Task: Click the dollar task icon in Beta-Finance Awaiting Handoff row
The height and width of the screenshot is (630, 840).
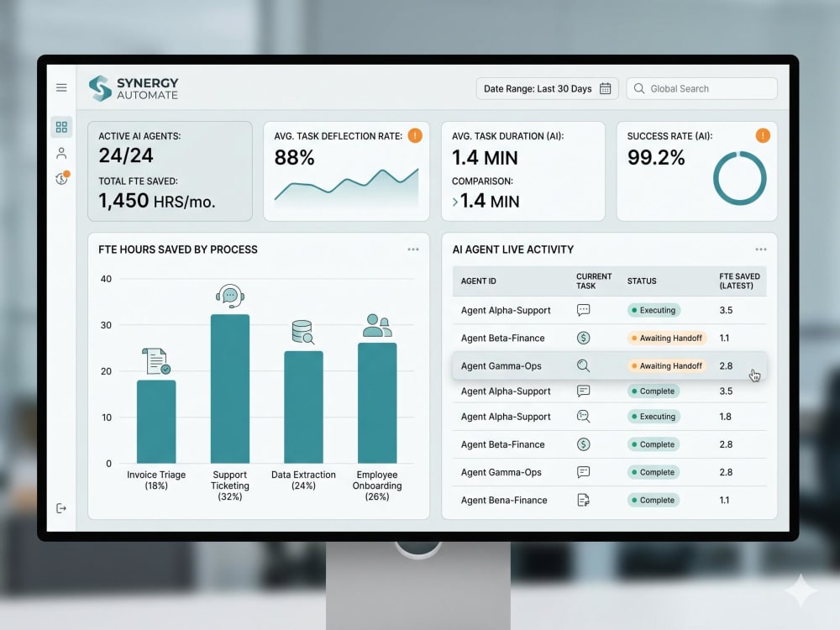Action: [x=584, y=338]
